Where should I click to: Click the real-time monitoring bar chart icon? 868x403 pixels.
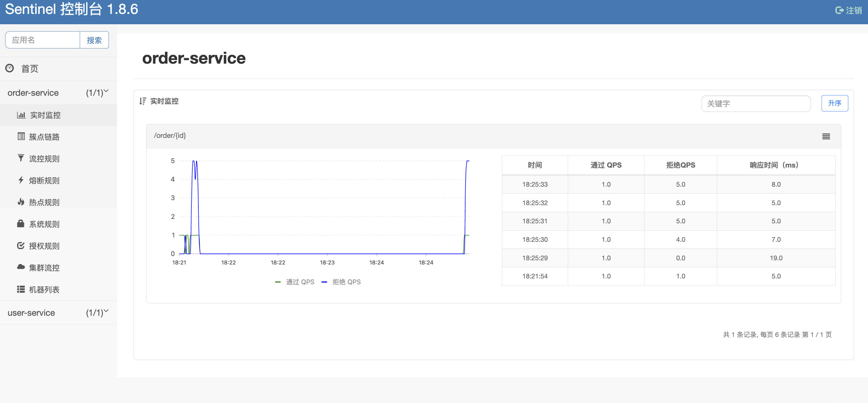21,115
